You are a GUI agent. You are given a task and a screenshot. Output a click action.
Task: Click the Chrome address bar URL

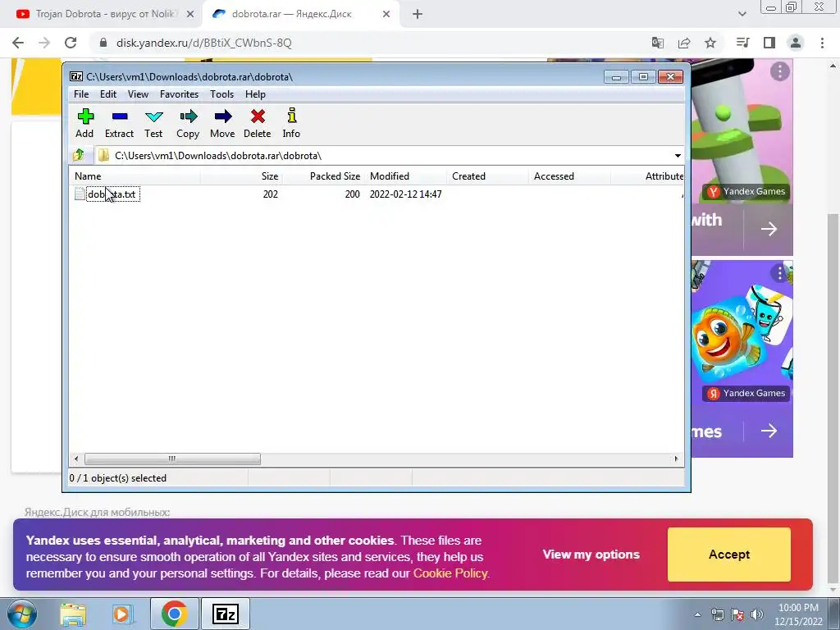(204, 43)
